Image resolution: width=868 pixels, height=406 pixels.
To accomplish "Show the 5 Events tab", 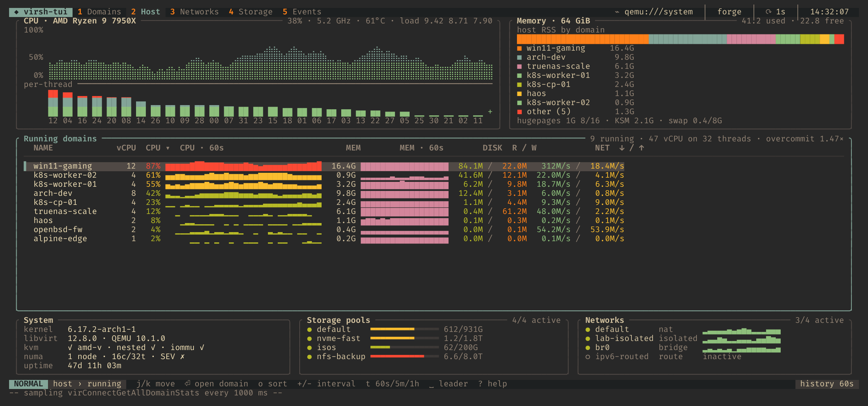I will [302, 12].
